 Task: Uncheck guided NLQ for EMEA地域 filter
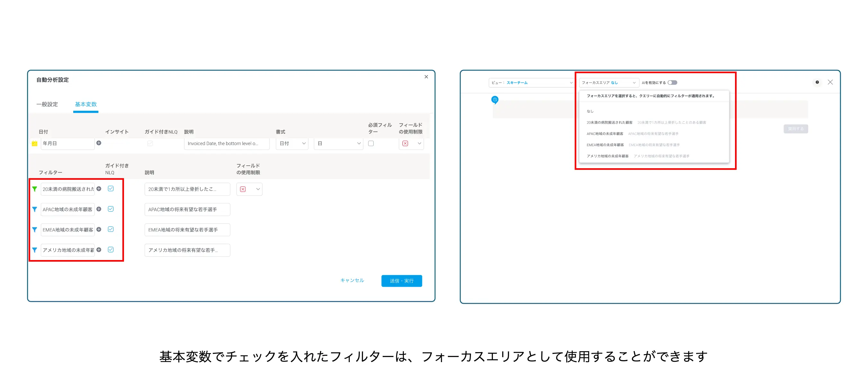click(111, 229)
